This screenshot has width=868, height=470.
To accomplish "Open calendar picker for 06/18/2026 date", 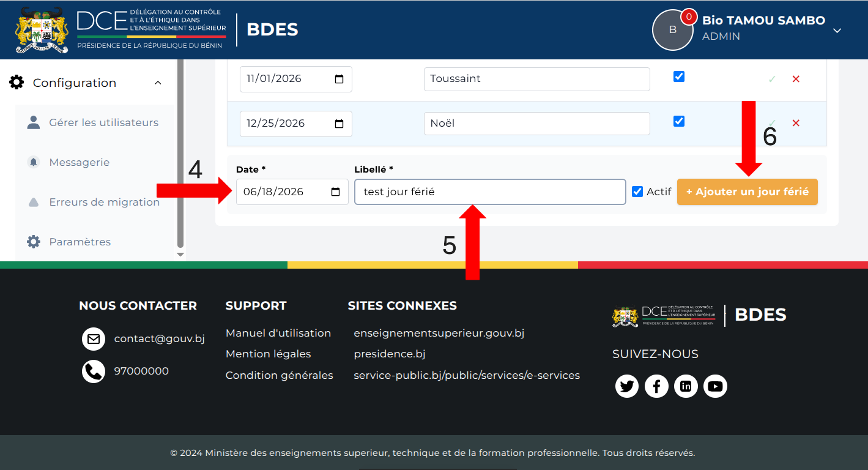I will [335, 192].
